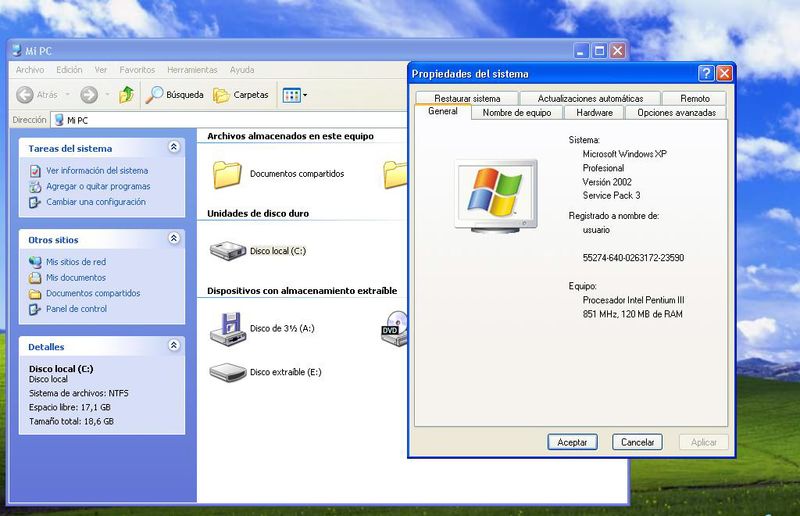The image size is (800, 516).
Task: Click the Mi PC title bar icon
Action: coord(17,50)
